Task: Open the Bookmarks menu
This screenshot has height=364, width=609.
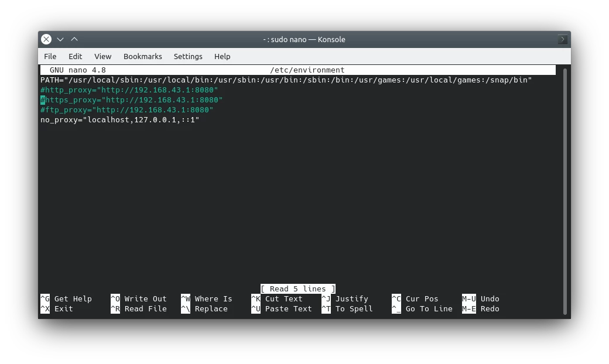Action: 142,56
